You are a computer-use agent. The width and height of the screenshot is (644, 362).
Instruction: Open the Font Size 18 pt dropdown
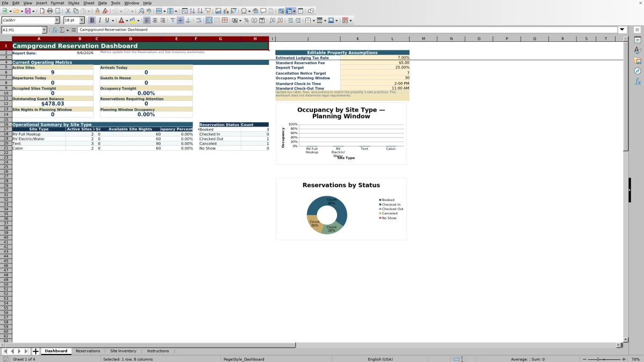82,20
